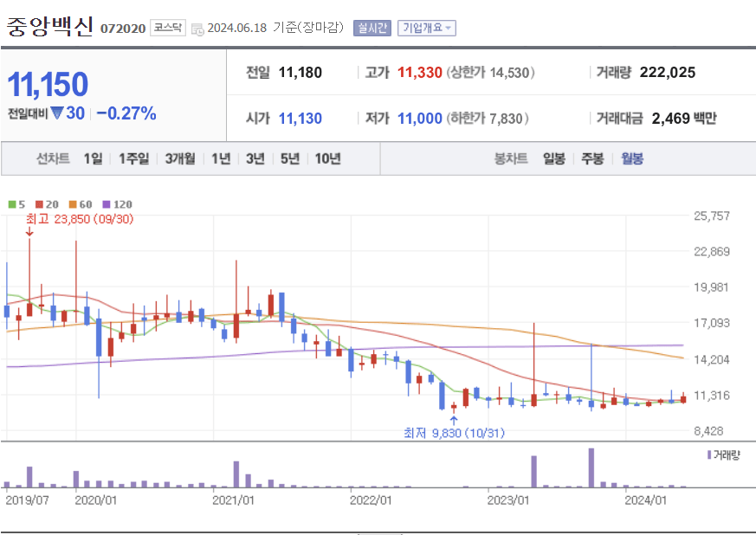
Task: Select the 10년 line chart period
Action: [x=328, y=158]
